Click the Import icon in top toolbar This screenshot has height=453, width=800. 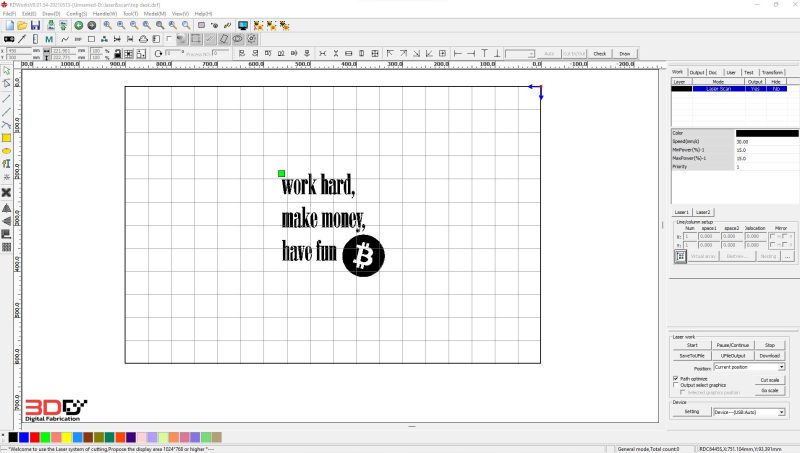51,26
